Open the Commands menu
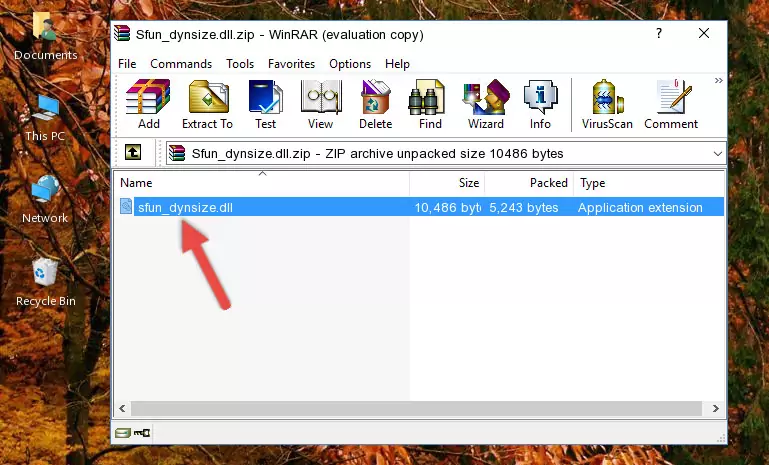769x465 pixels. click(181, 64)
